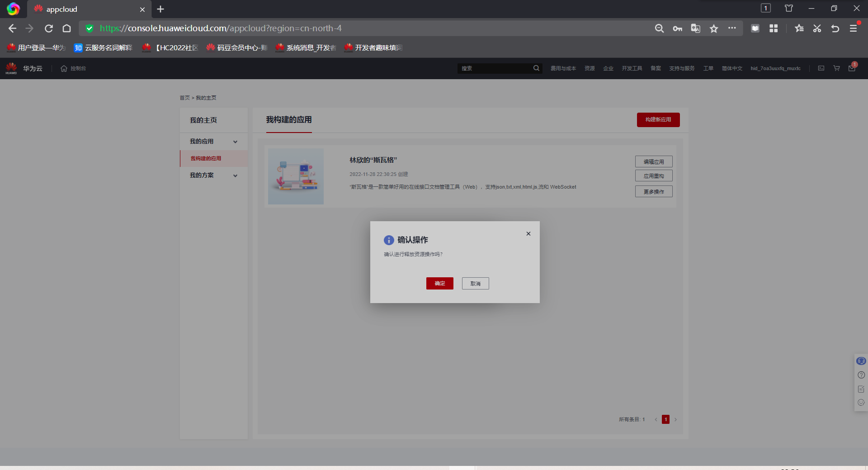Open account menu hid_7oa3uuxfq_muxtc

[x=775, y=68]
